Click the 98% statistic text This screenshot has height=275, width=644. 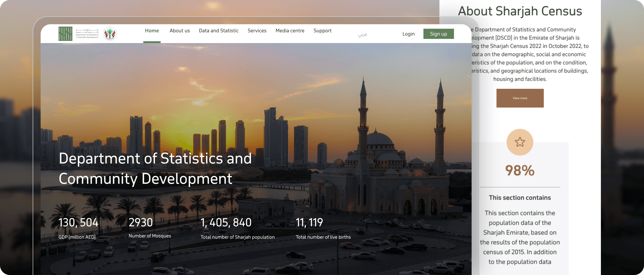(x=520, y=171)
